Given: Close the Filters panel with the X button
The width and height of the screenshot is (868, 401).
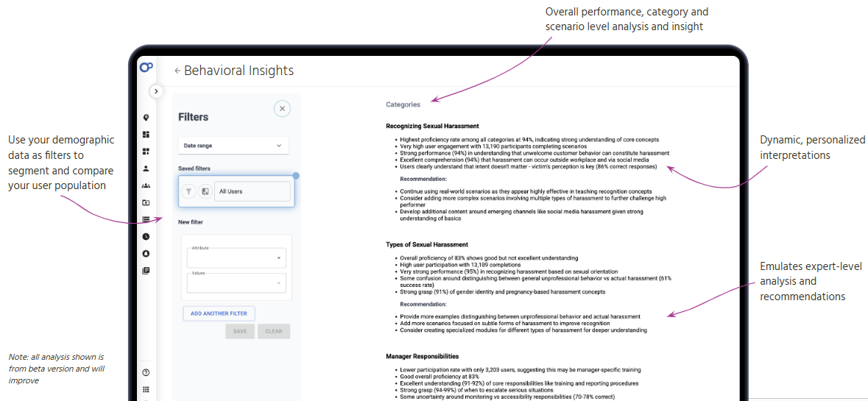Looking at the screenshot, I should coord(282,108).
